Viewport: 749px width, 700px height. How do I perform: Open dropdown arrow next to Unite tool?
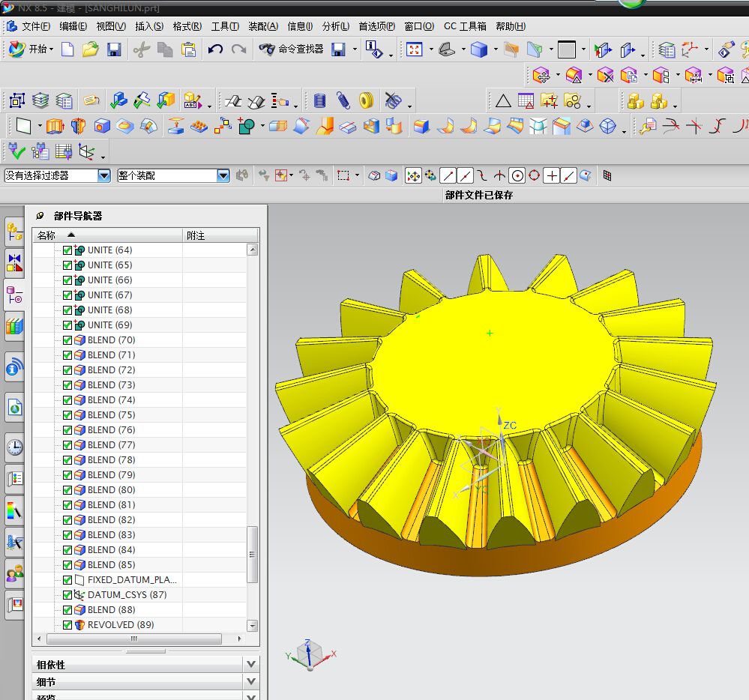pyautogui.click(x=262, y=126)
